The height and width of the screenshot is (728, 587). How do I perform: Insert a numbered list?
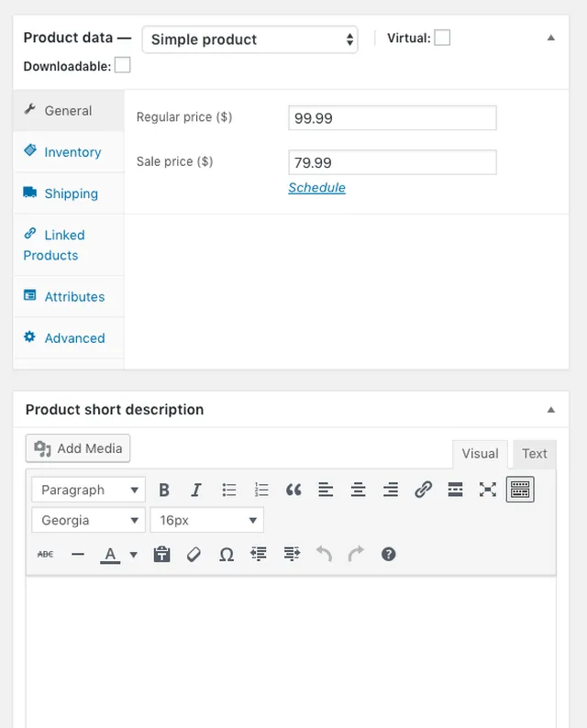pyautogui.click(x=261, y=490)
